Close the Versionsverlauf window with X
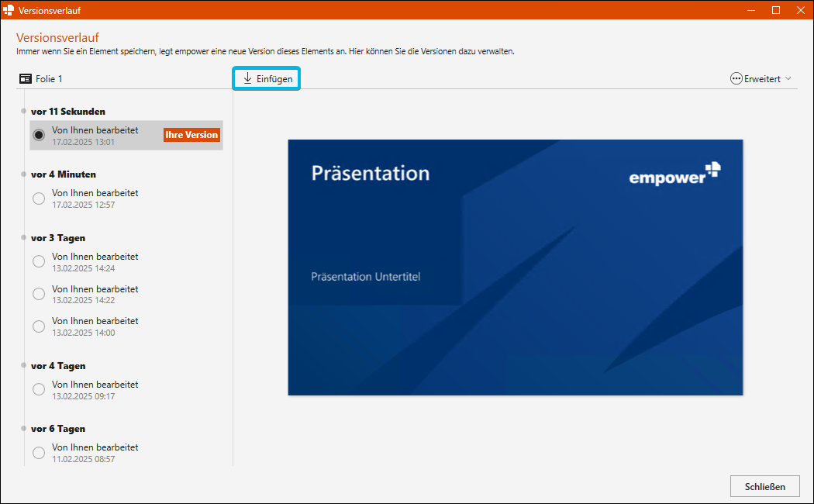The width and height of the screenshot is (814, 504). 801,10
